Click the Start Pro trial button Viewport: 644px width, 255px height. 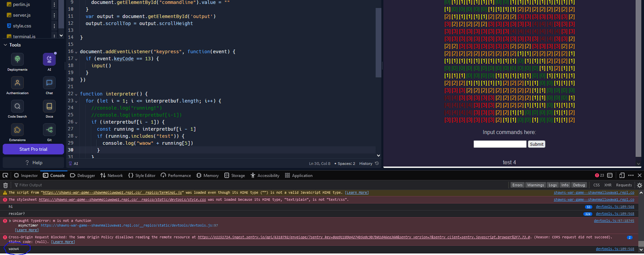click(x=33, y=149)
